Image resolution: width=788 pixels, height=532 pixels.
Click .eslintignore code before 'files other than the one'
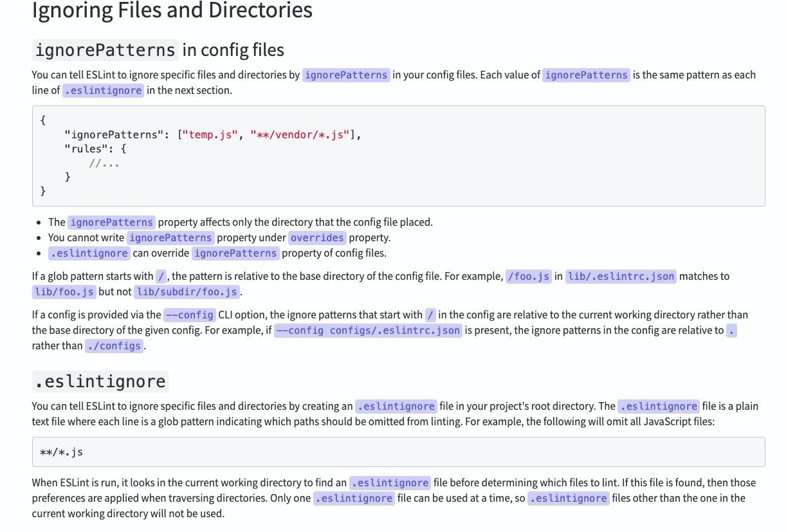[569, 498]
